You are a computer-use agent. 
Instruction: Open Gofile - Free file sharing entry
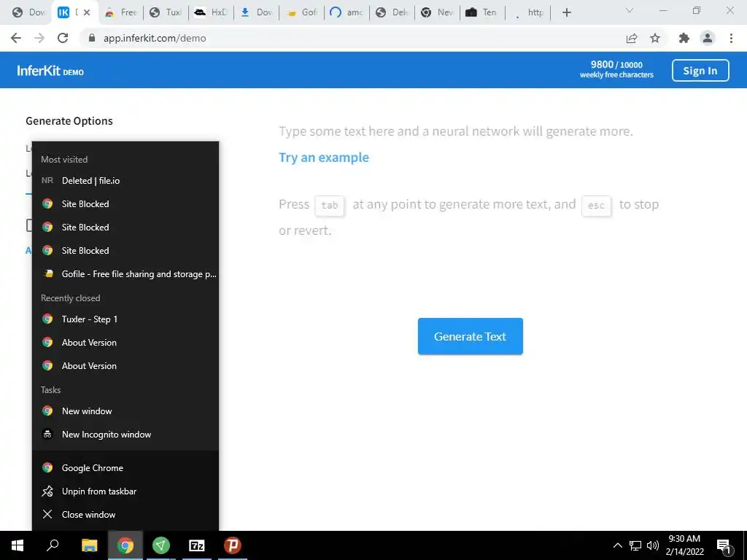click(125, 274)
